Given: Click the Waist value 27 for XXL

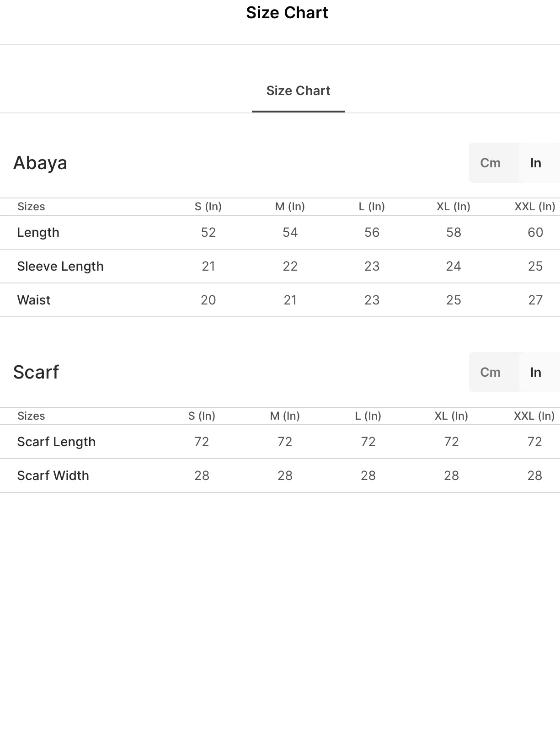Looking at the screenshot, I should [535, 300].
